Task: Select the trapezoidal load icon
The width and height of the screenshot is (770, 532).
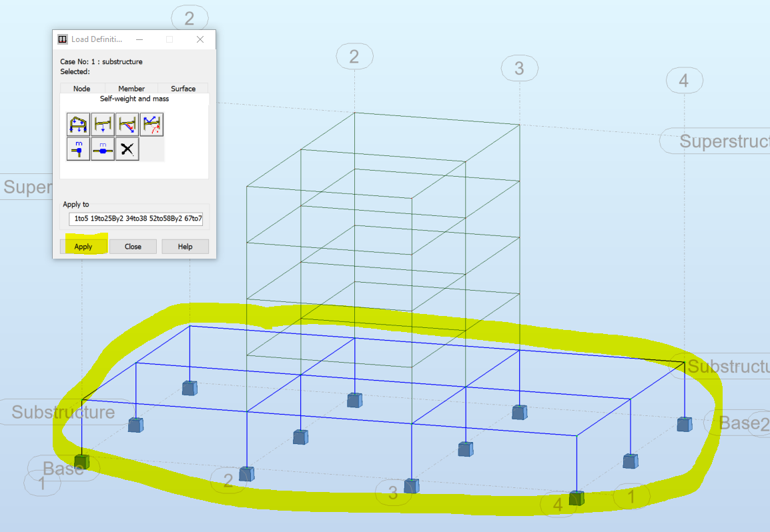Action: click(x=151, y=125)
